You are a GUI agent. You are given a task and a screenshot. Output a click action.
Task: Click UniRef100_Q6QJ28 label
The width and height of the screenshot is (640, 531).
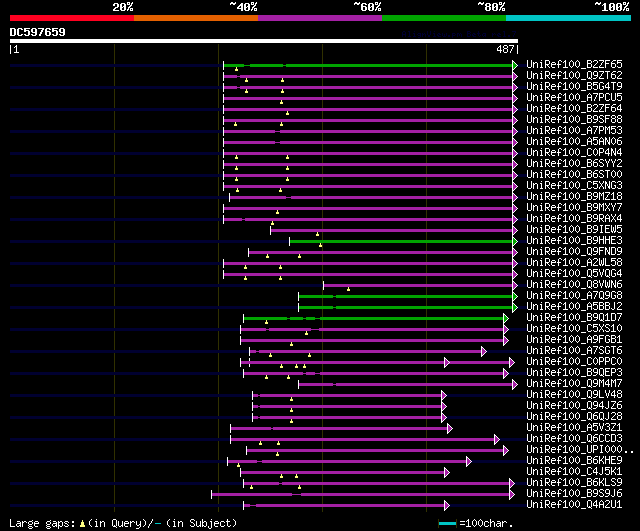tap(574, 417)
